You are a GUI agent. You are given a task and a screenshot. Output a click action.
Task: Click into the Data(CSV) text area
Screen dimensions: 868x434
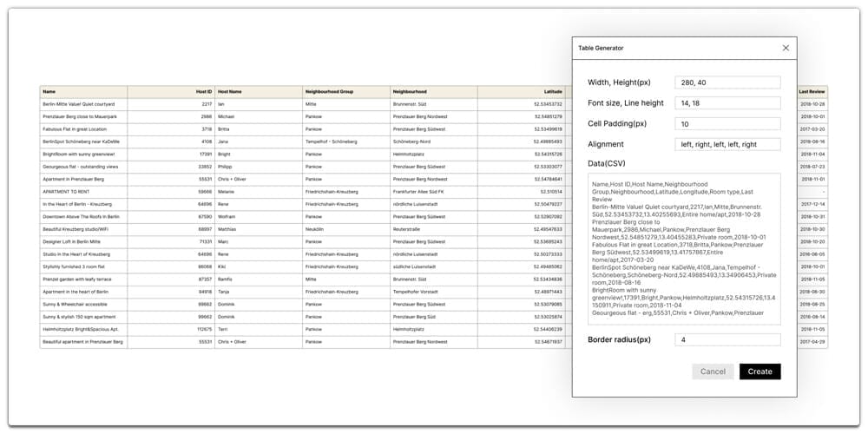pos(684,248)
